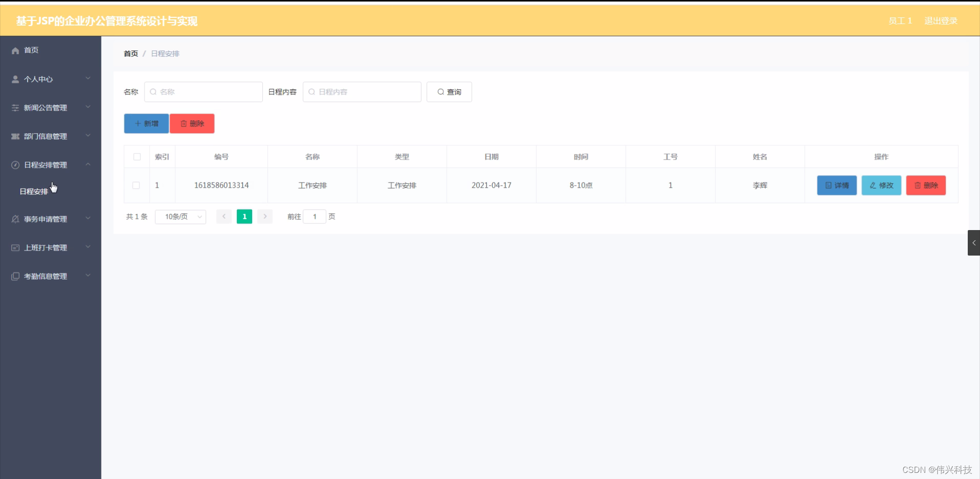Check the header select-all checkbox in table
980x479 pixels.
click(x=136, y=157)
